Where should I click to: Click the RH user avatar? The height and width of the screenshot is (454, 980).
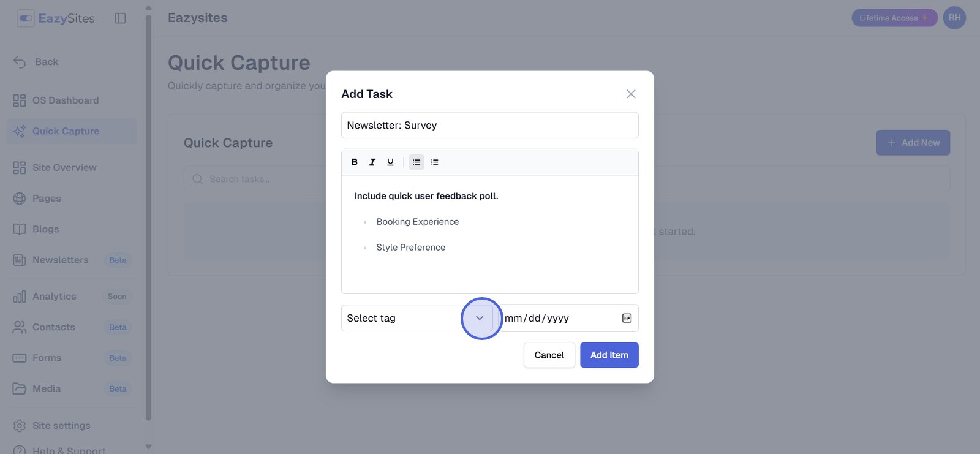[954, 18]
